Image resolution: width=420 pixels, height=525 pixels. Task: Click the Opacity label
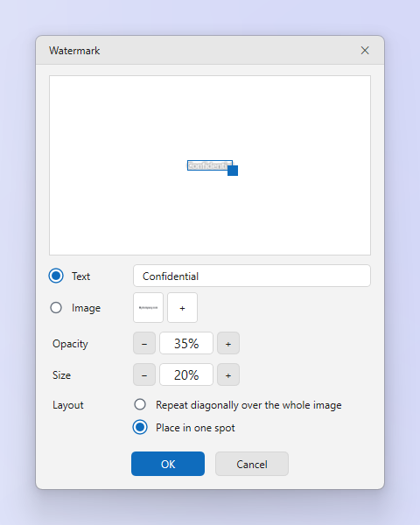point(70,344)
